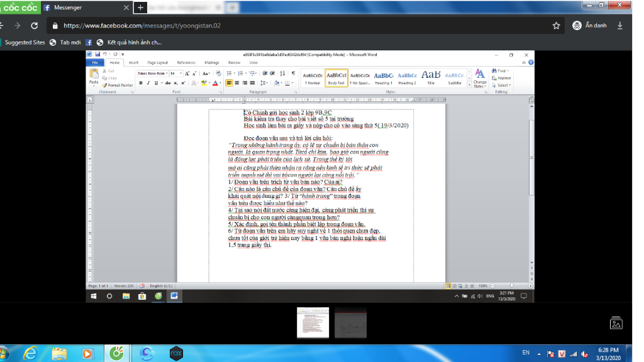Click the zoom slider in Word's status bar
This screenshot has height=362, width=644.
click(x=511, y=286)
